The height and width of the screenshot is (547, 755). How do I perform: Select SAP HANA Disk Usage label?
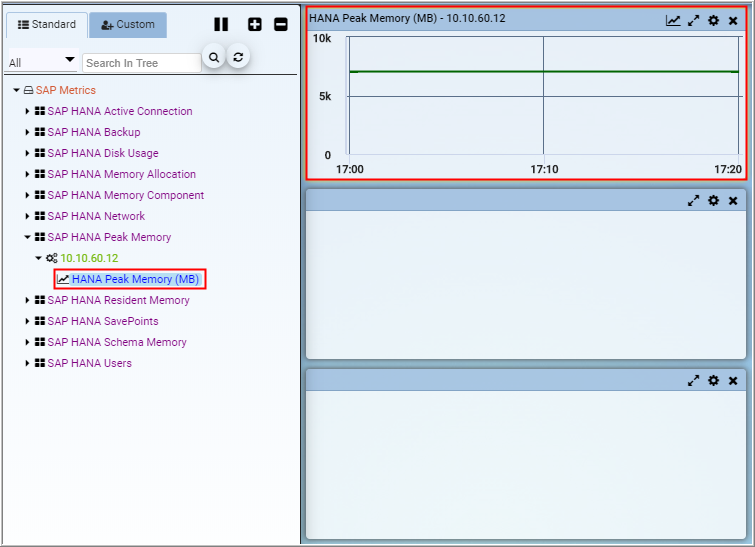click(103, 153)
